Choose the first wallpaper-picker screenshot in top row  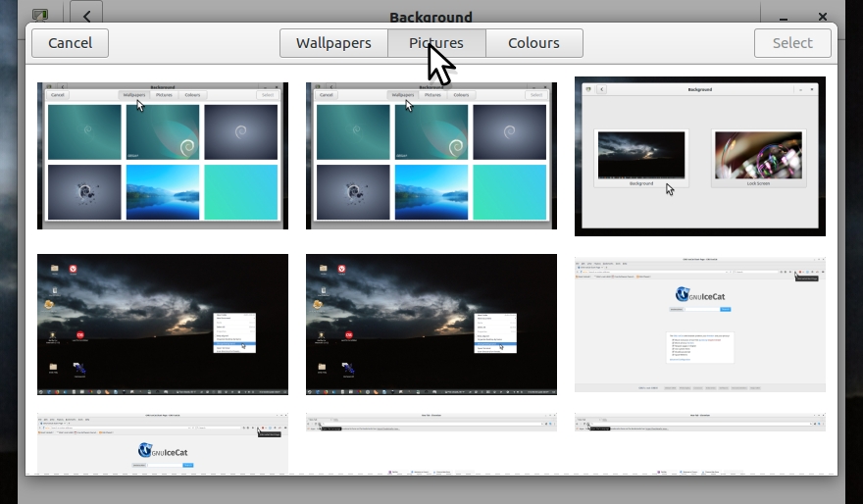click(x=163, y=156)
